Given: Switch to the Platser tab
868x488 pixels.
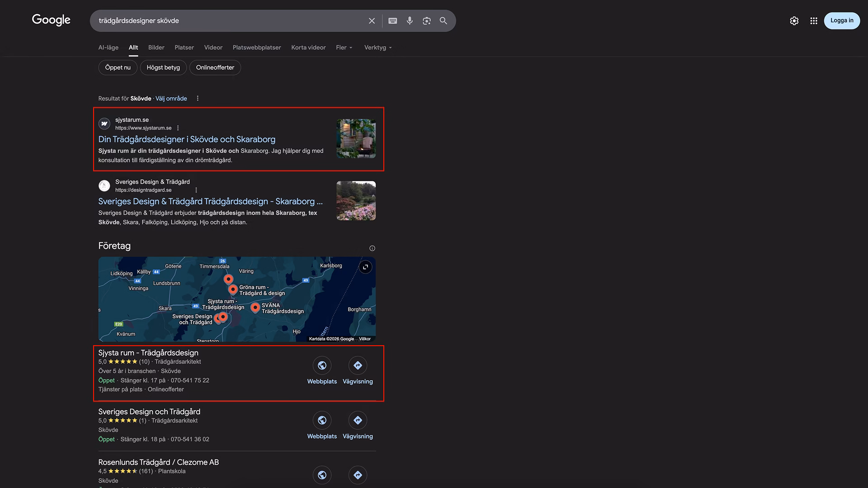Looking at the screenshot, I should (x=184, y=47).
